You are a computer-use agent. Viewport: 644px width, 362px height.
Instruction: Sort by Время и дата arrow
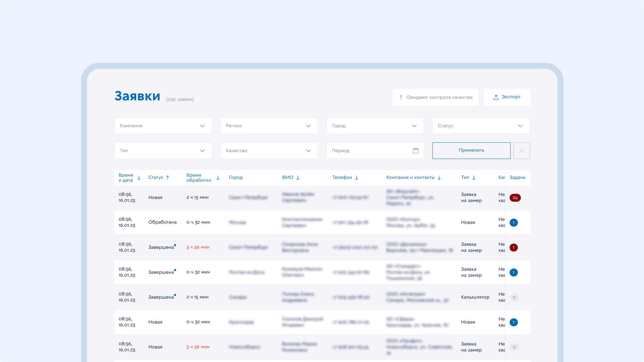tap(139, 178)
